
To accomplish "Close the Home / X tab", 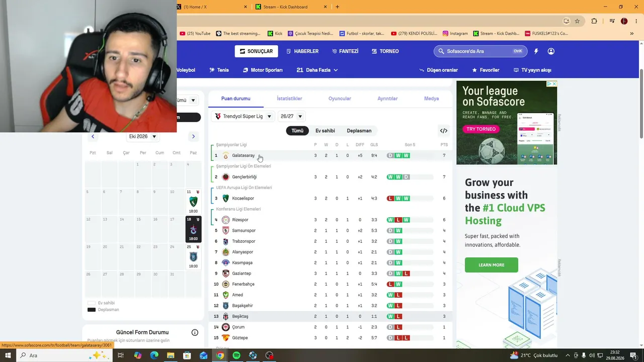I will coord(246,7).
